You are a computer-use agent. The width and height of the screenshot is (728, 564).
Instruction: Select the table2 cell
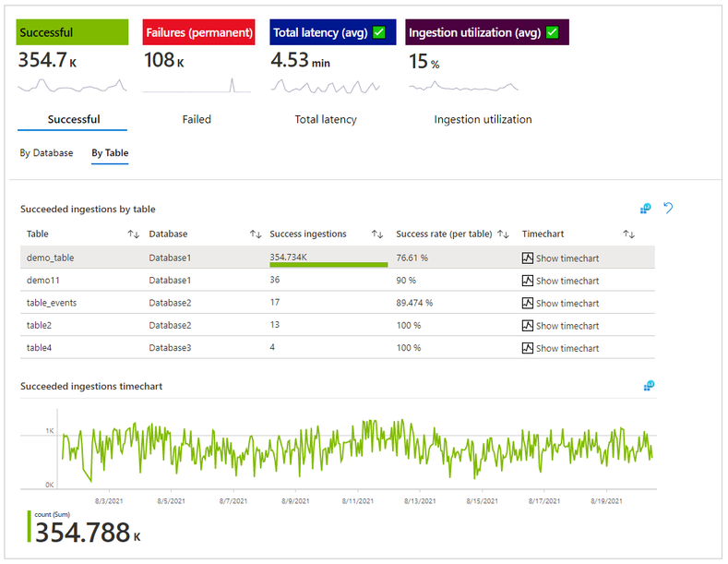click(39, 326)
